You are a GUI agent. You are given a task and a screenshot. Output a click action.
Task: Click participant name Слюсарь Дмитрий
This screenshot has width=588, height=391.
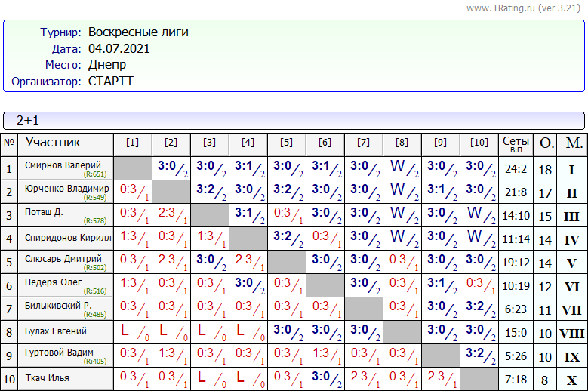click(x=63, y=260)
